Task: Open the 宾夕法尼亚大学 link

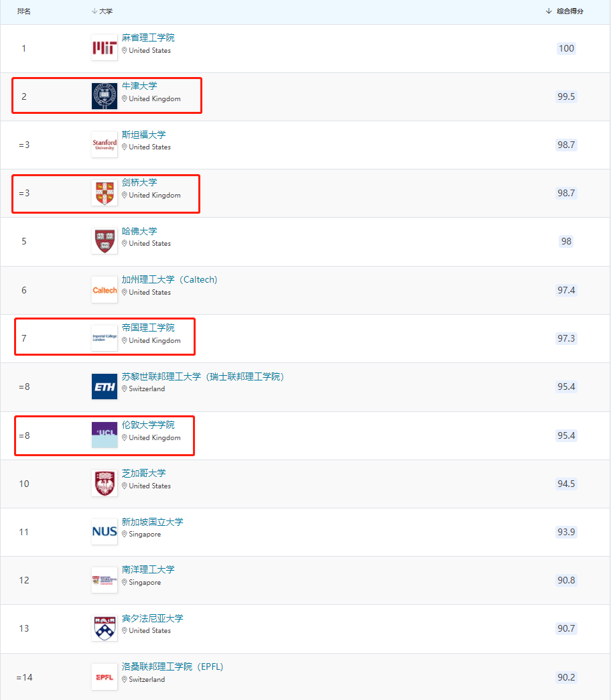Action: click(x=152, y=618)
